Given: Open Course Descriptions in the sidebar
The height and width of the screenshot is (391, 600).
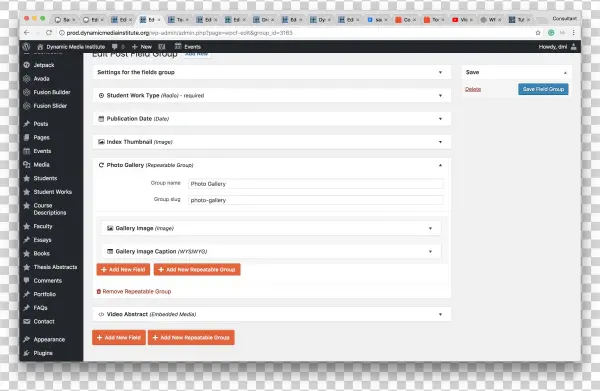Looking at the screenshot, I should pyautogui.click(x=49, y=209).
